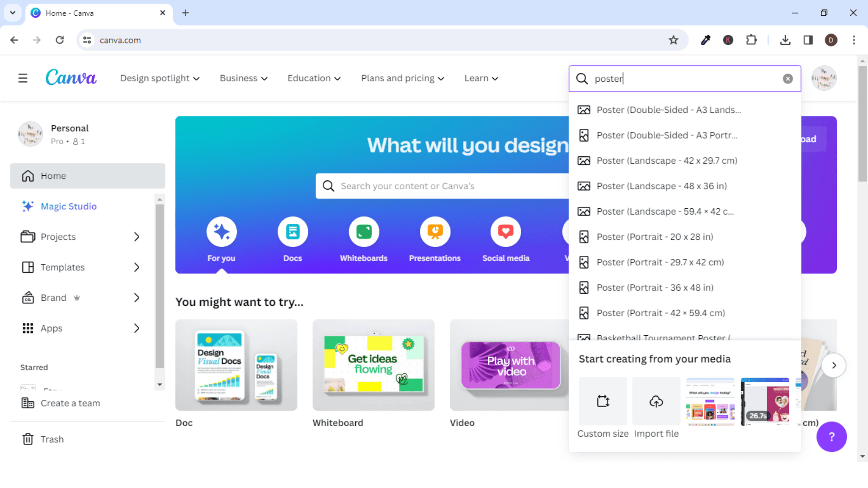Bookmark this page with the star
Screen dimensions: 868x488
tap(674, 40)
